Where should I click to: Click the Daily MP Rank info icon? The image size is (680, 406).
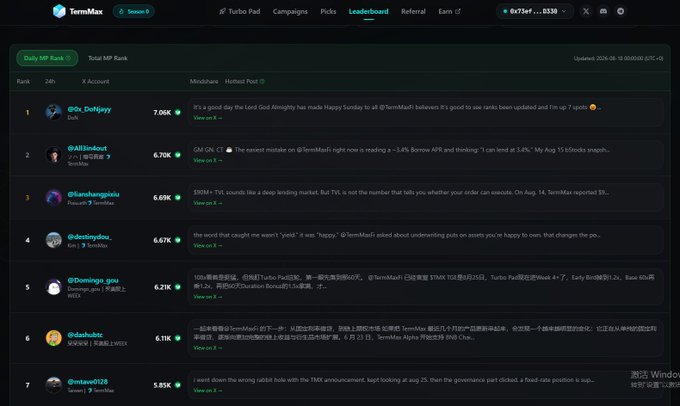tap(68, 58)
